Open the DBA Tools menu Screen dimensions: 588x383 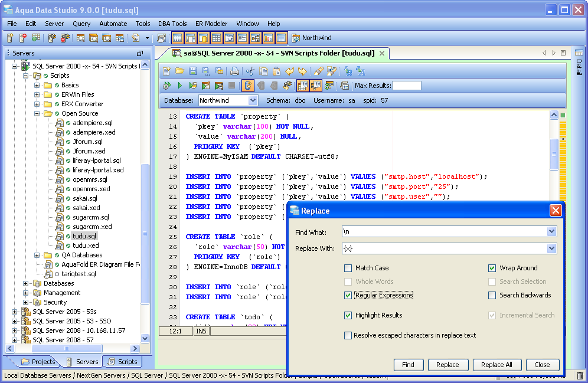coord(172,24)
